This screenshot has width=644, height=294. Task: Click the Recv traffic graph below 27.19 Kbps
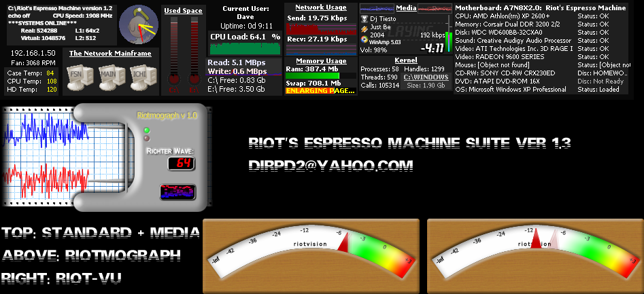tap(321, 50)
